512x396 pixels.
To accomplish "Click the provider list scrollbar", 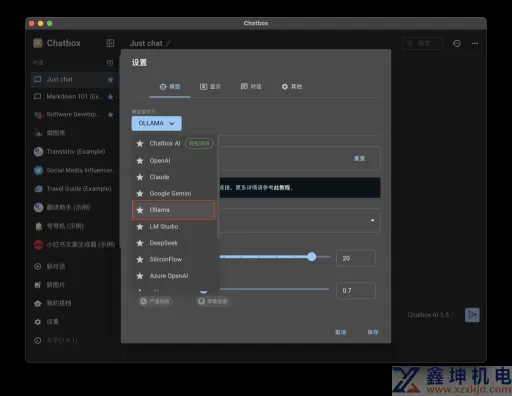I will tap(218, 187).
